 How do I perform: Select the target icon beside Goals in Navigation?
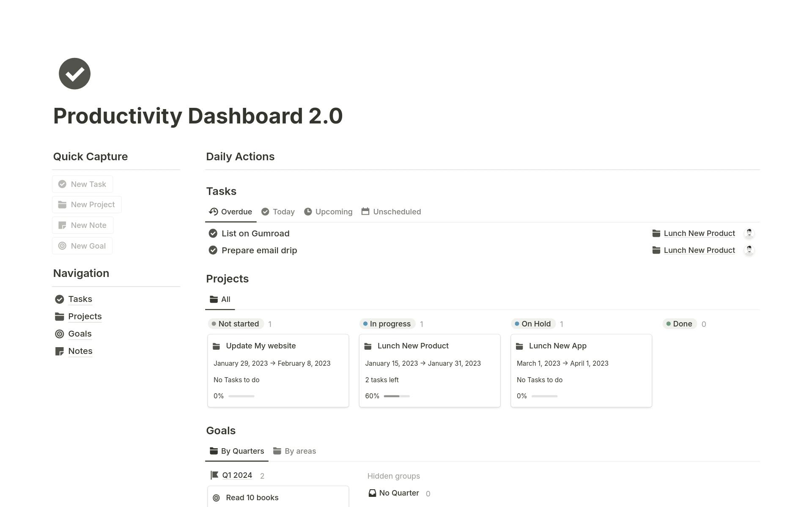(59, 334)
